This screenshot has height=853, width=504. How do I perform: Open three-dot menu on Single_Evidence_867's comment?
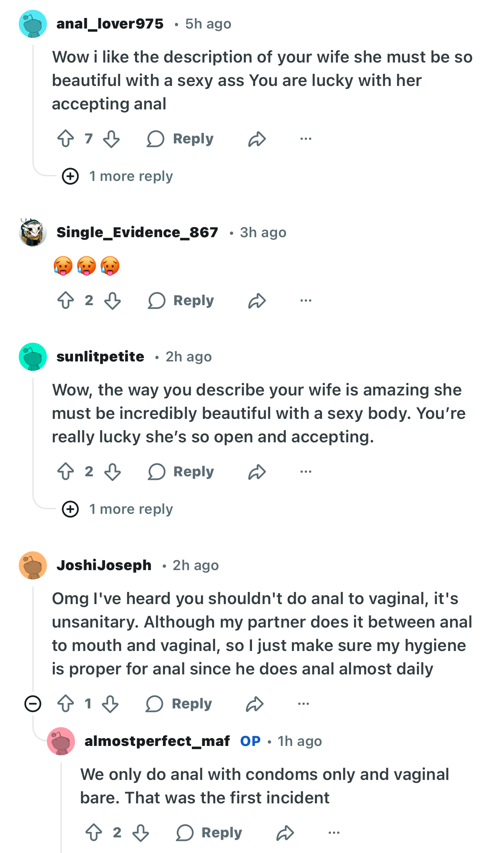pyautogui.click(x=306, y=301)
